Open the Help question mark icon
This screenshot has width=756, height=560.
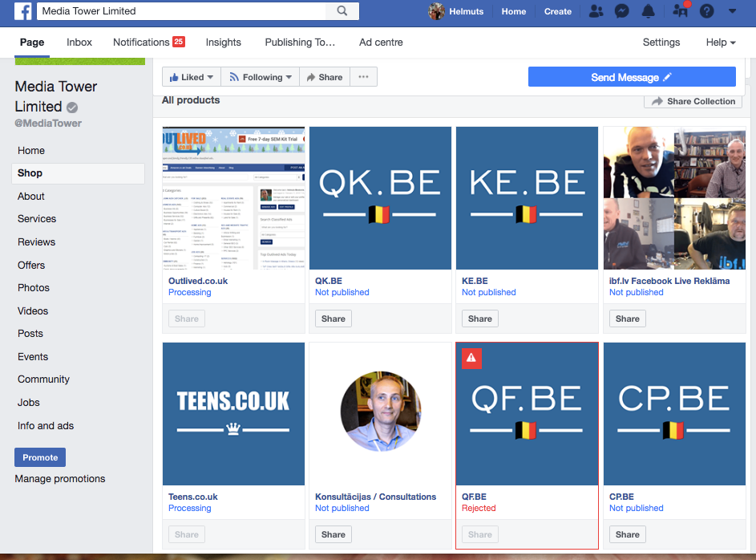pos(706,11)
